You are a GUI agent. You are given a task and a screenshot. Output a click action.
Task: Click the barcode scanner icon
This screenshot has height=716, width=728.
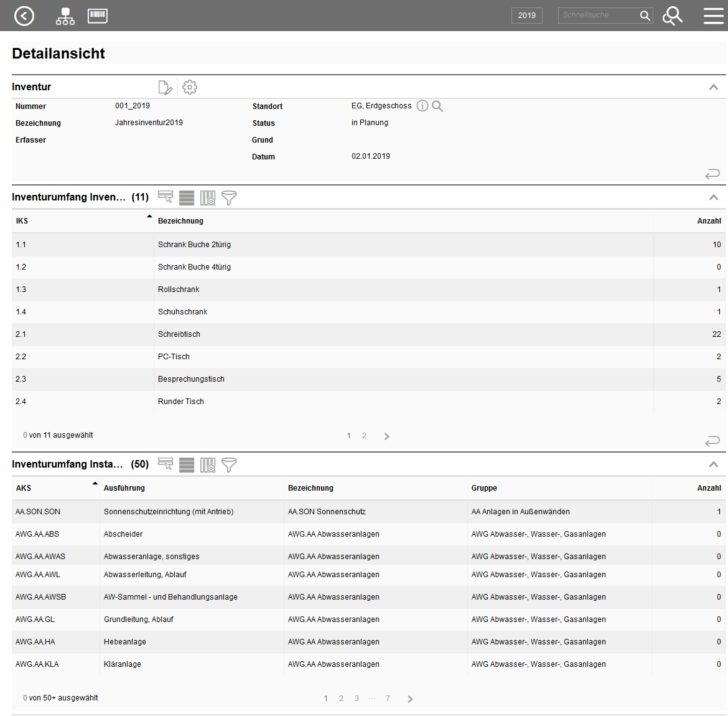click(98, 16)
